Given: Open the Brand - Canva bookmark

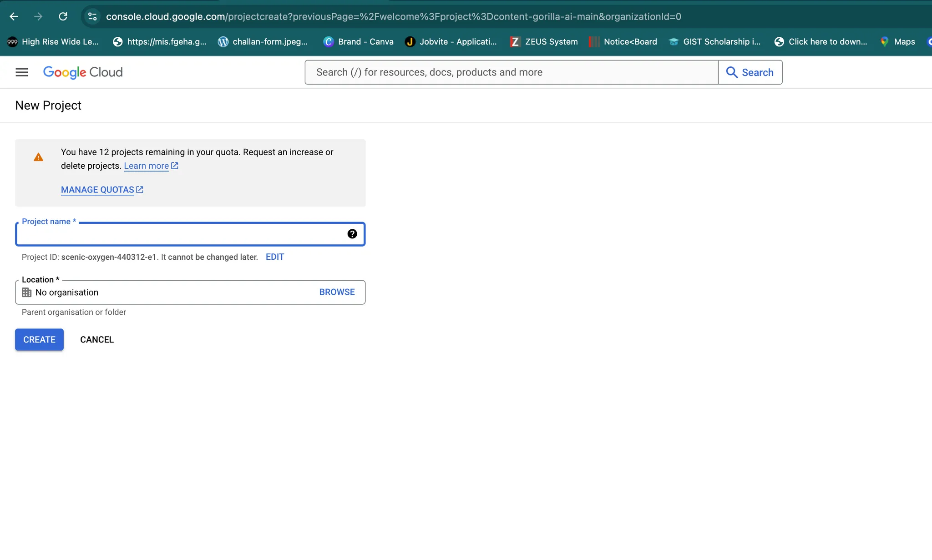Looking at the screenshot, I should [359, 42].
